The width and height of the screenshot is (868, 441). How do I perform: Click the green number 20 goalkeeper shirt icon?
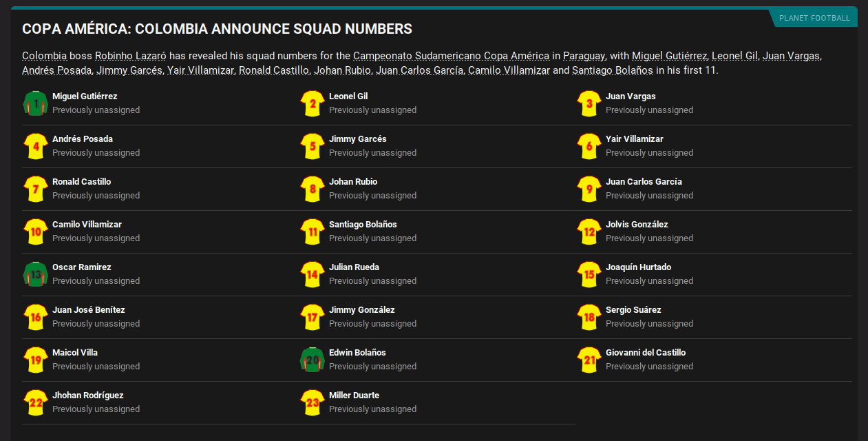point(313,360)
